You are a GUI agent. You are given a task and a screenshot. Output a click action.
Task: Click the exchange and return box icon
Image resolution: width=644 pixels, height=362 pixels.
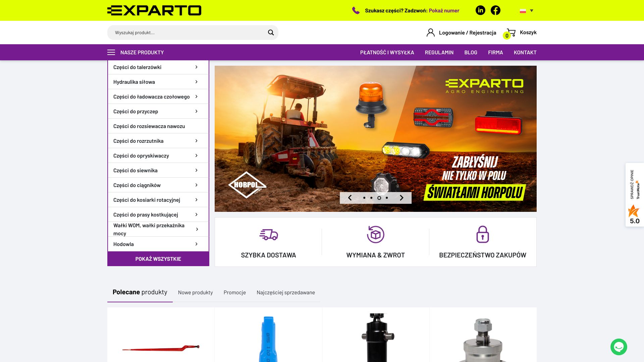375,234
